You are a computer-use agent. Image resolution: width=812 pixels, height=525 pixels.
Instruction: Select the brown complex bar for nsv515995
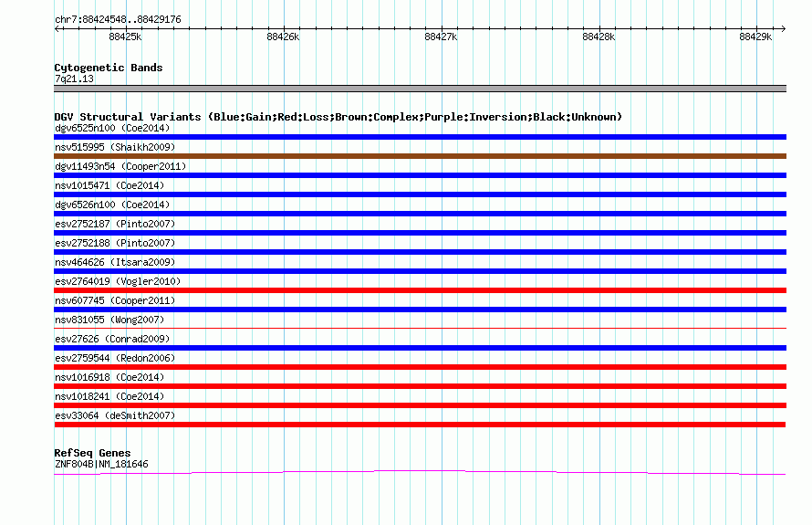(420, 156)
